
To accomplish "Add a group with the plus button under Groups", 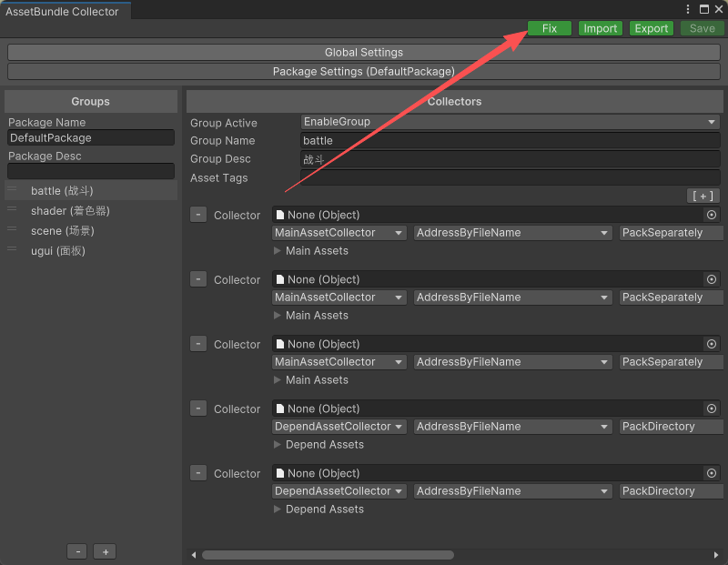I will 105,551.
